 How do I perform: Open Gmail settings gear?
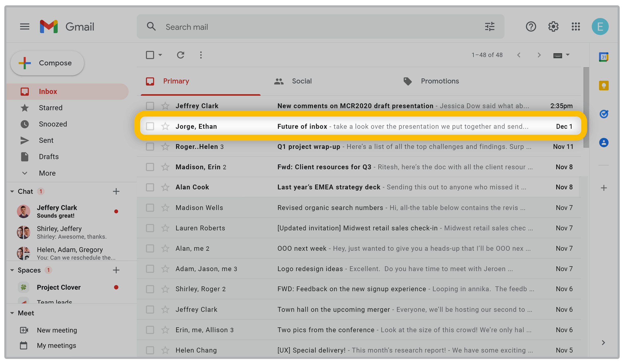click(x=553, y=27)
